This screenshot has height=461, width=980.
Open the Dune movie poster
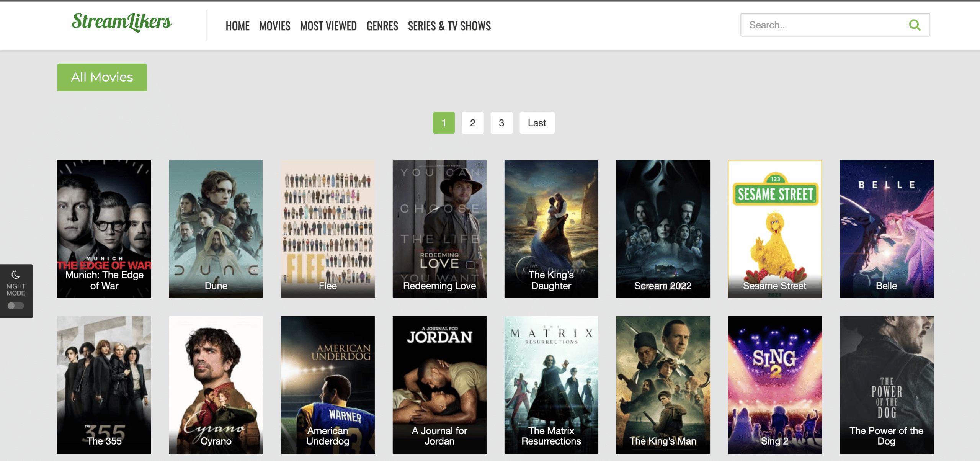(x=216, y=229)
